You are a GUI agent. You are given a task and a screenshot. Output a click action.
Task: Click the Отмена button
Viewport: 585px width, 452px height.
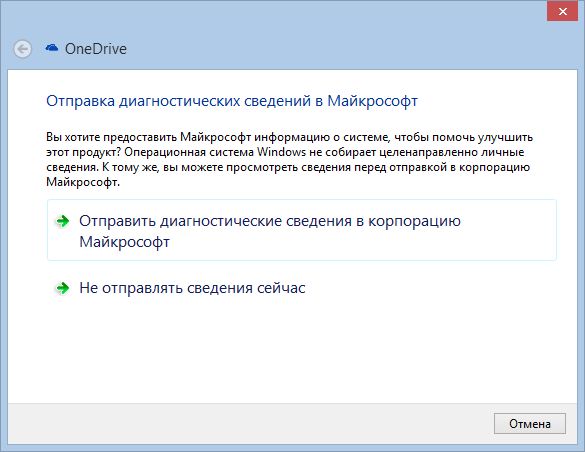(530, 424)
